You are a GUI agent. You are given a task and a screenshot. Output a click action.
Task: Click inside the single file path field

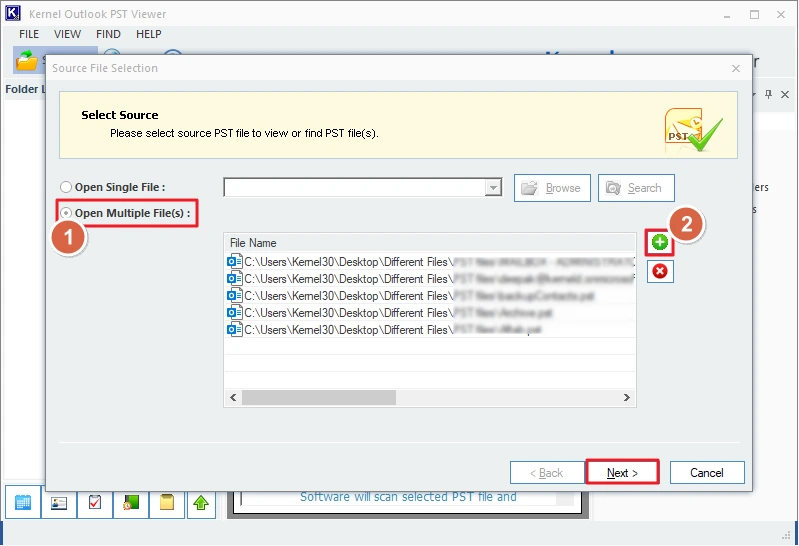point(354,188)
